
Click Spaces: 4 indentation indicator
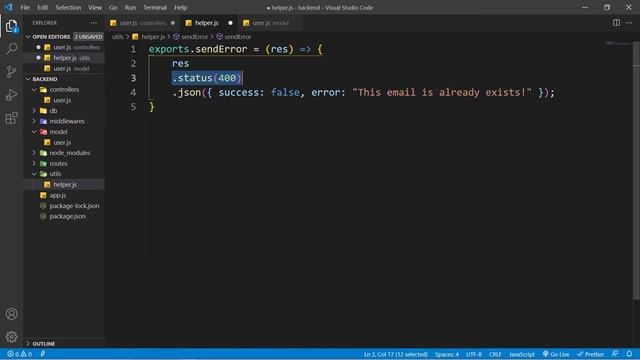click(x=447, y=354)
